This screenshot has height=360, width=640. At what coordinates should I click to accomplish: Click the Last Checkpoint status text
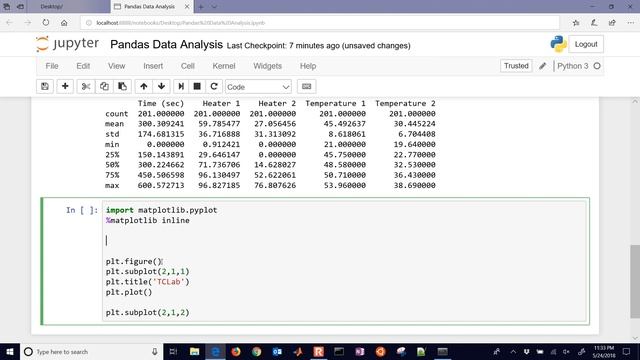[318, 46]
